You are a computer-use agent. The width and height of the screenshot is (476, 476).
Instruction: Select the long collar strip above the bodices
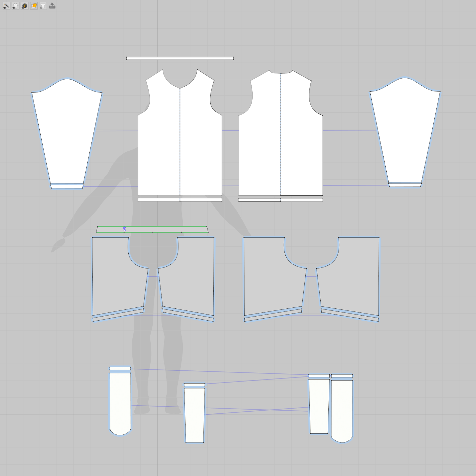click(180, 59)
